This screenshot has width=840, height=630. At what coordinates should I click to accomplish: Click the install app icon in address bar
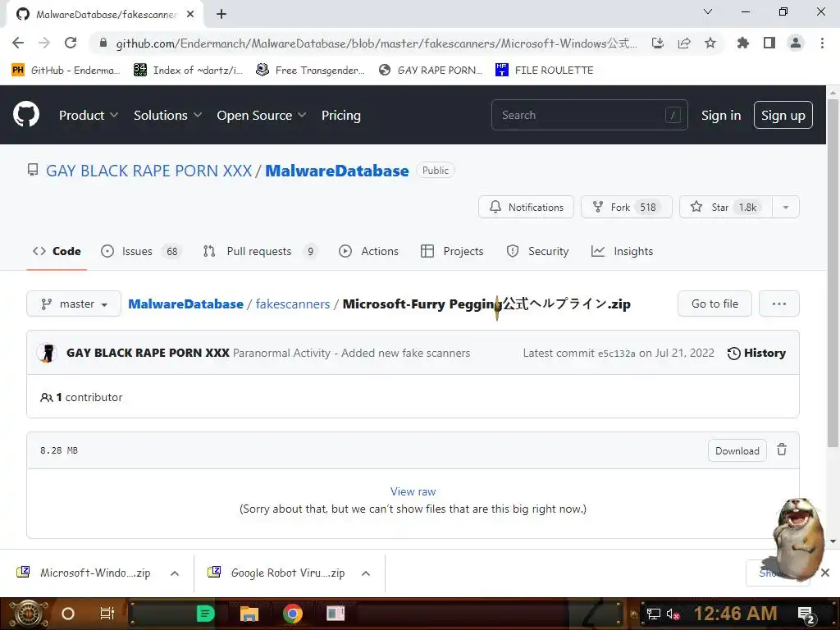click(x=658, y=43)
